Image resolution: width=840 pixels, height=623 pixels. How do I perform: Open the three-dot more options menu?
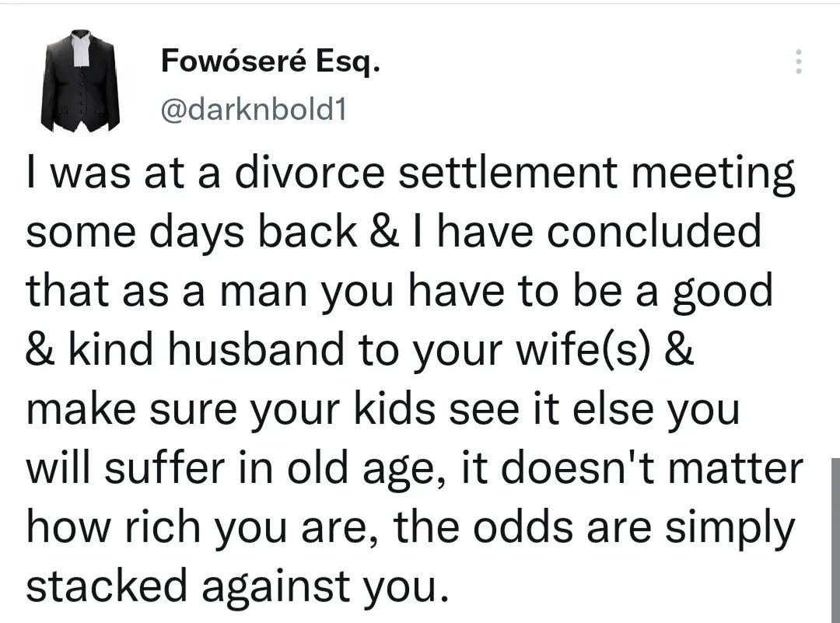pos(796,61)
